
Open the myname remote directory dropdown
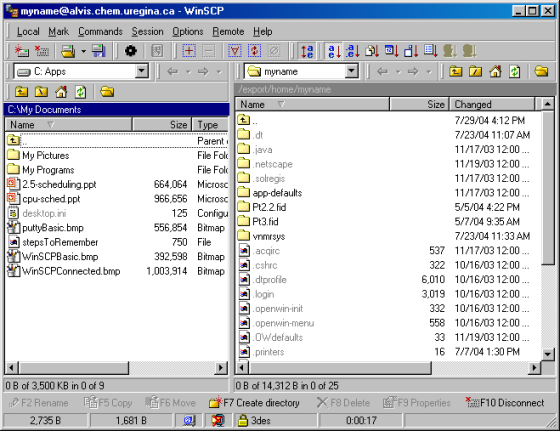352,71
